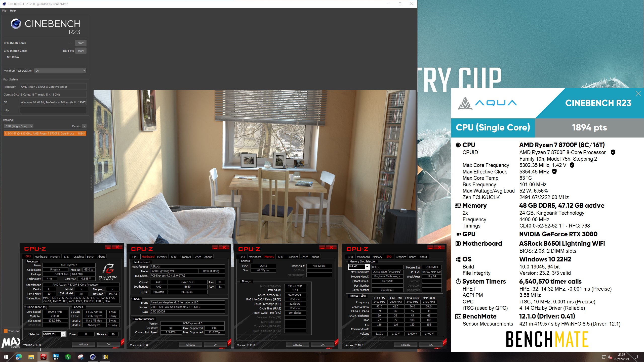Click the Cinebench icon in the title bar

click(x=4, y=4)
